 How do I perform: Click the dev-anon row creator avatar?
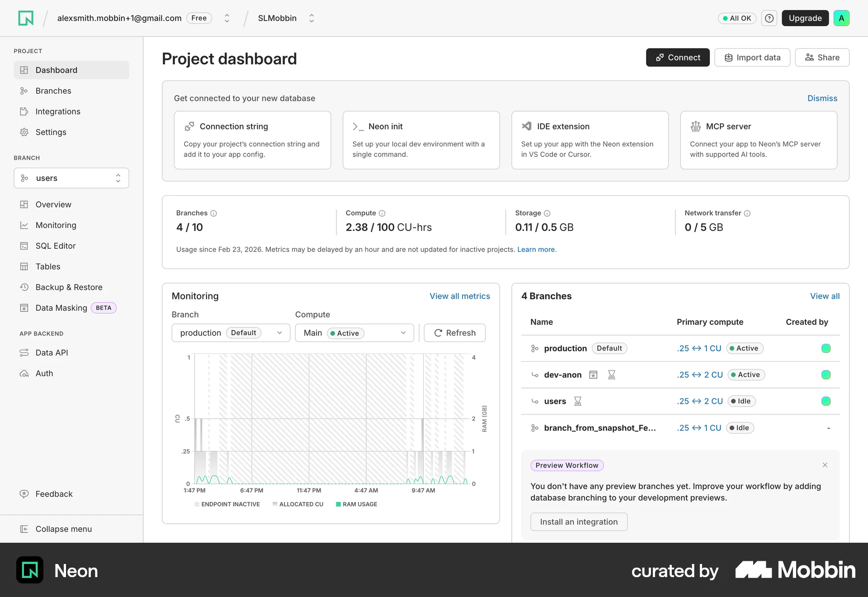tap(826, 375)
